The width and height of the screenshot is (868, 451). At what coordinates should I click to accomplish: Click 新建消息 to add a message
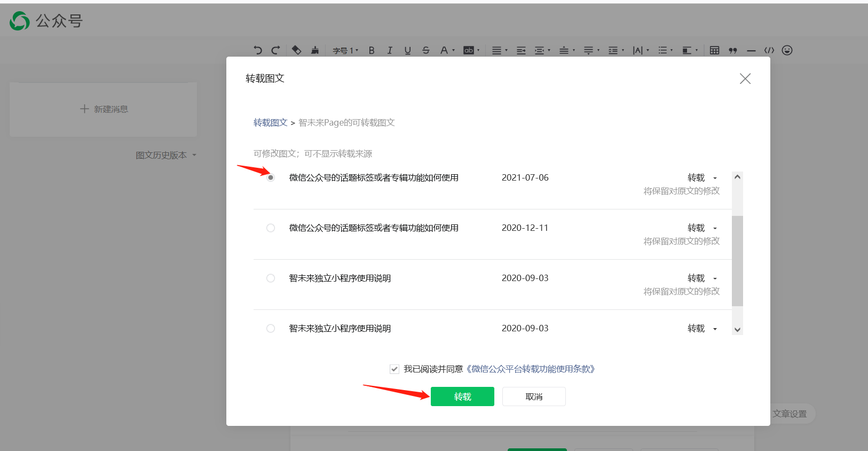click(x=104, y=109)
